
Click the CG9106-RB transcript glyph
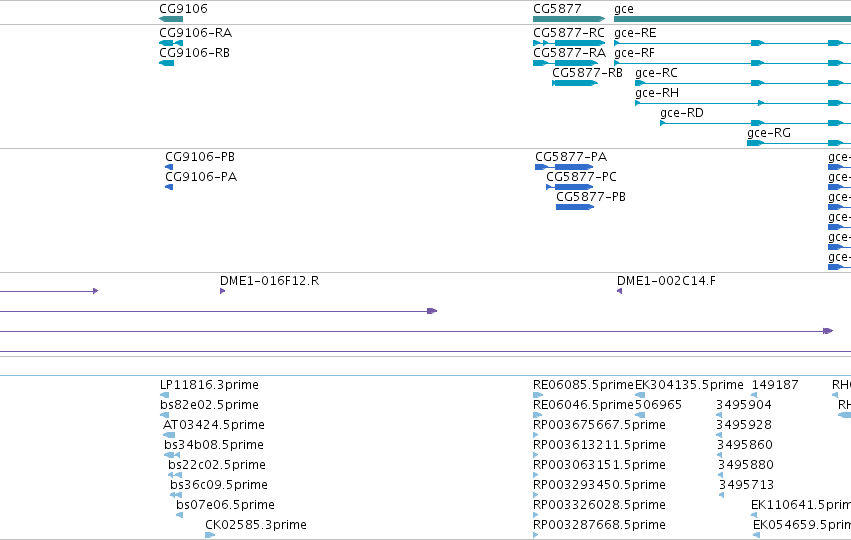pos(167,63)
